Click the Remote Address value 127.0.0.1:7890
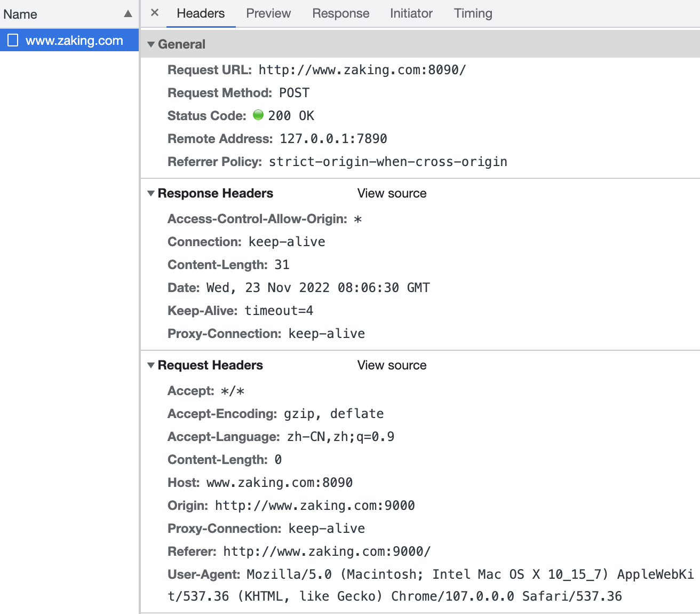This screenshot has height=614, width=700. click(333, 139)
